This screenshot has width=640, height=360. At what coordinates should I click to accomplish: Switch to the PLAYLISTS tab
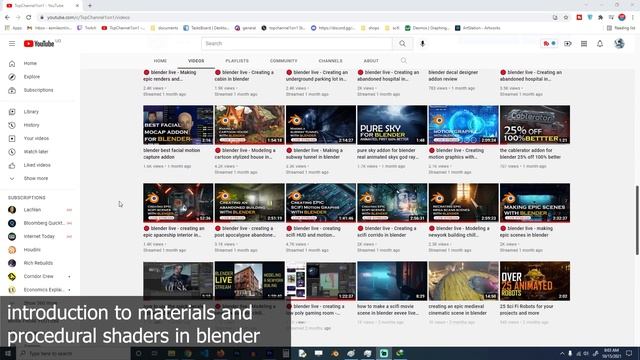(x=237, y=61)
